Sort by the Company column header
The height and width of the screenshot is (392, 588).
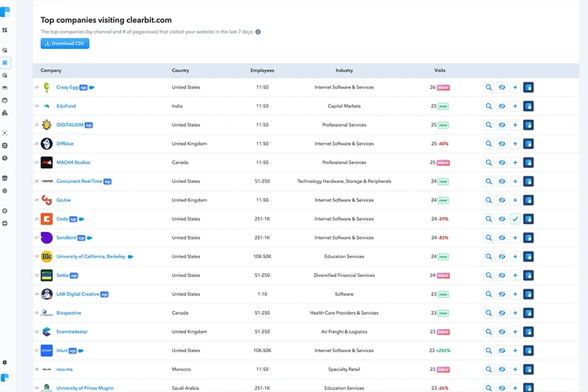(51, 71)
